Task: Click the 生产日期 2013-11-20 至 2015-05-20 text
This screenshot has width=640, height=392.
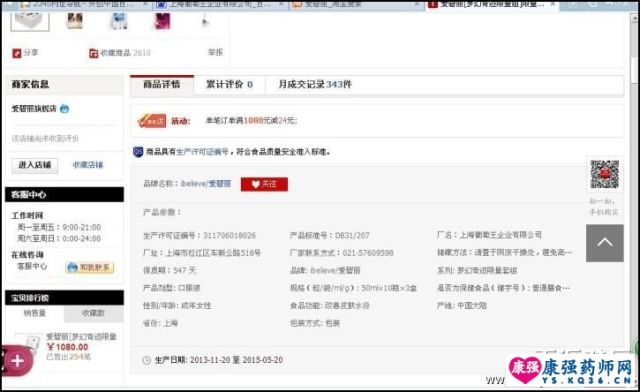Action: [219, 360]
